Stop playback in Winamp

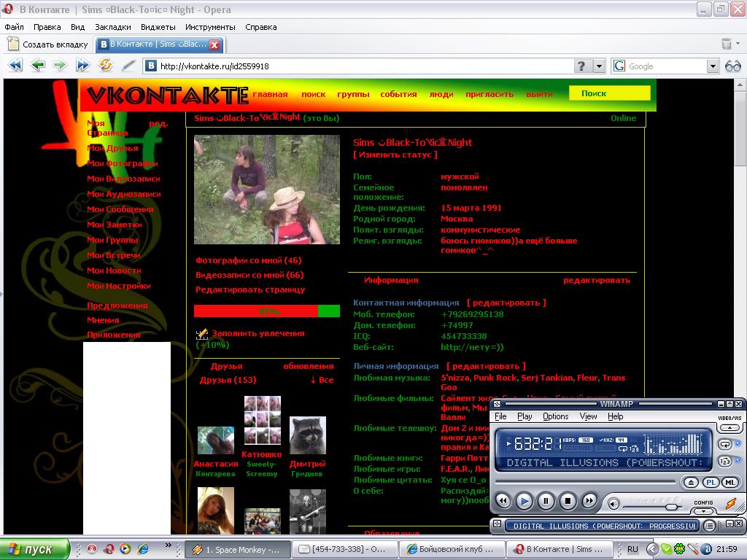click(568, 501)
